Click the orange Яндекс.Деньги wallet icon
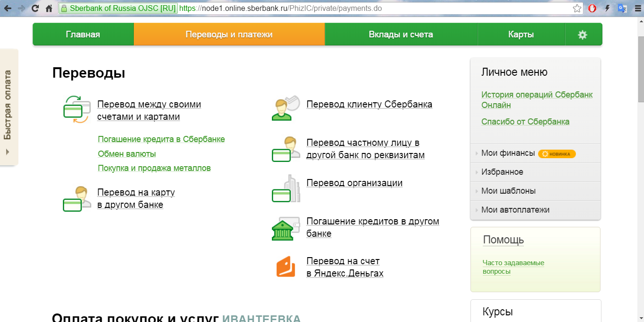Viewport: 644px width, 322px height. [286, 267]
